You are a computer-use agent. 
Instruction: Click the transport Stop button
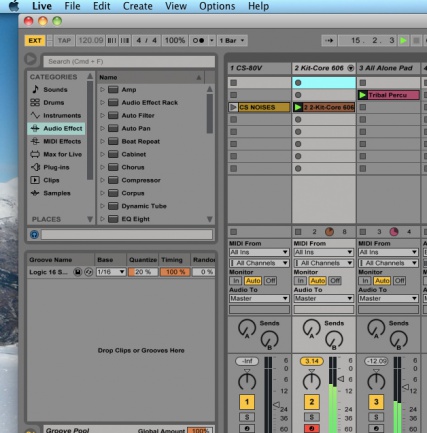click(x=416, y=41)
